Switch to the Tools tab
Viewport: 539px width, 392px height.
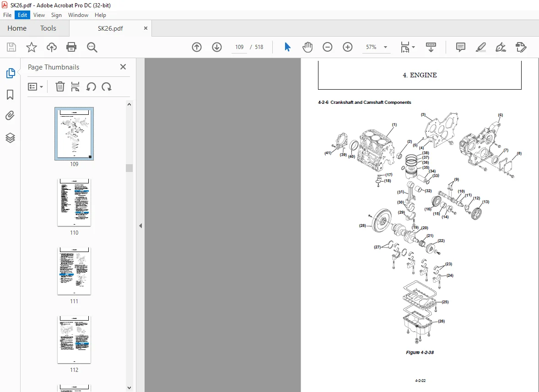[48, 28]
